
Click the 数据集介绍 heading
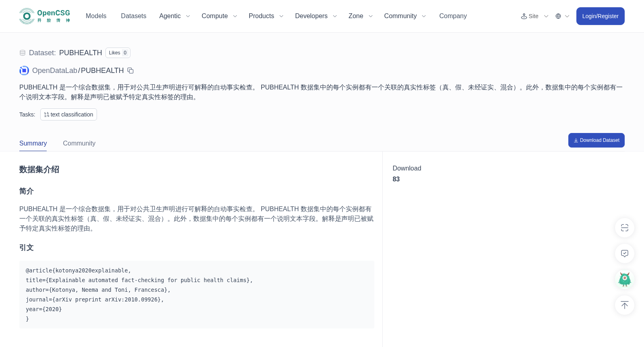pos(39,170)
